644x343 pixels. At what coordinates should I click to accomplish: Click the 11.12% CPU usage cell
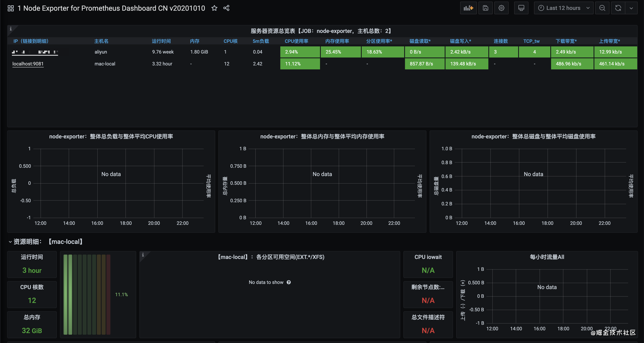click(x=300, y=64)
